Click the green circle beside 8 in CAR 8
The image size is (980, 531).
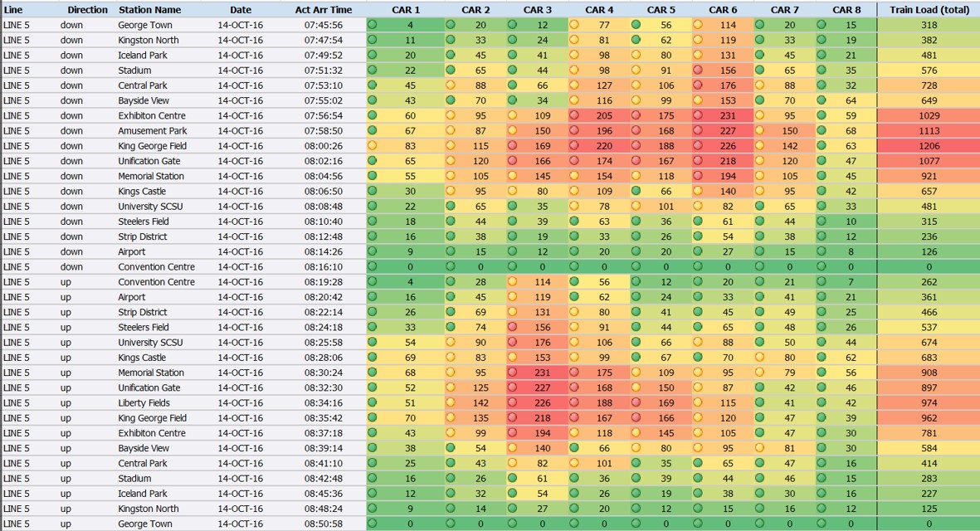click(821, 251)
